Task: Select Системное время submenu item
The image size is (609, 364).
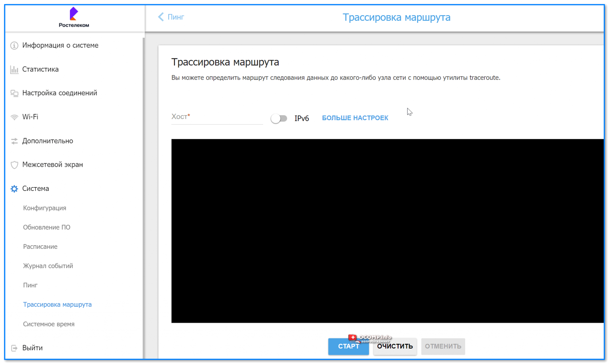Action: [x=49, y=324]
